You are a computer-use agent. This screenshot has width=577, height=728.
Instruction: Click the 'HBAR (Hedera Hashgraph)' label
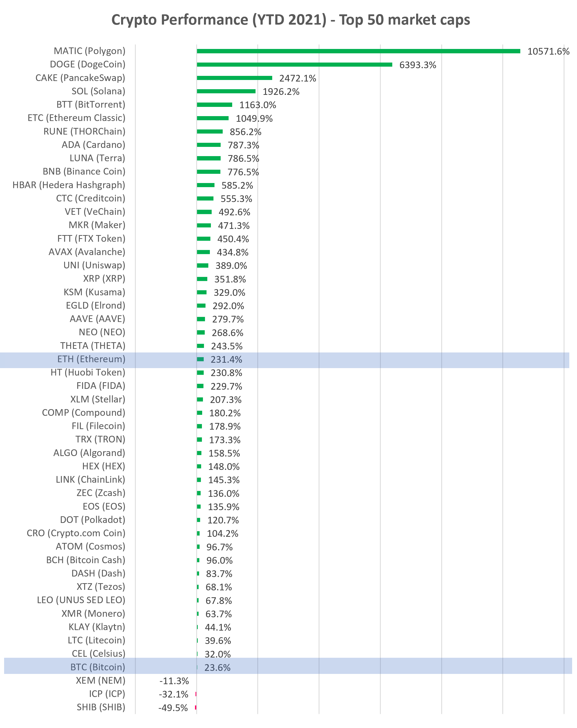click(69, 185)
